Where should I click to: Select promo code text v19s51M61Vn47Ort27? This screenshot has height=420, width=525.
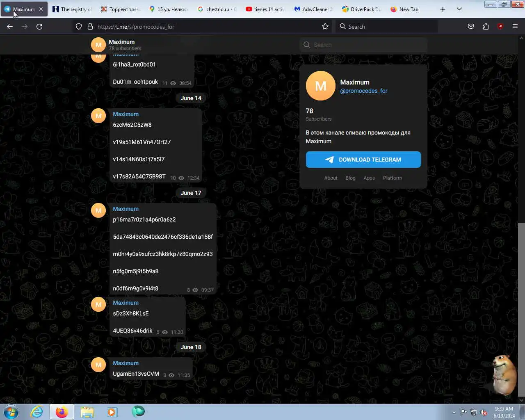point(142,142)
